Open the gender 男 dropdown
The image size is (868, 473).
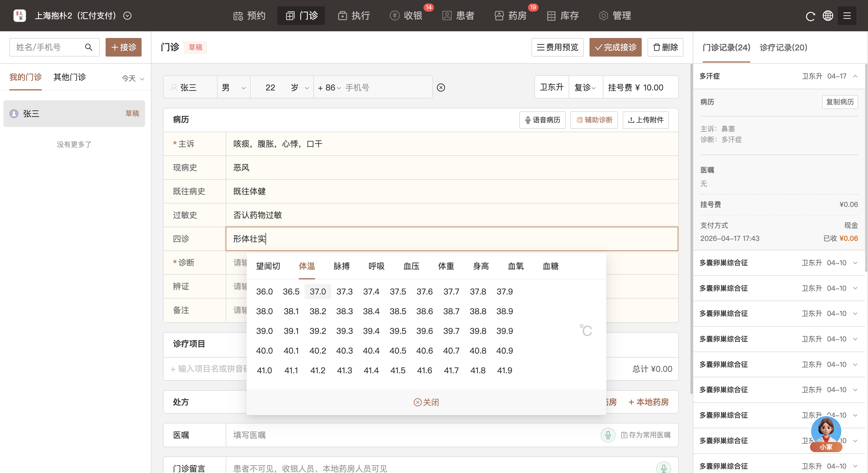point(234,88)
